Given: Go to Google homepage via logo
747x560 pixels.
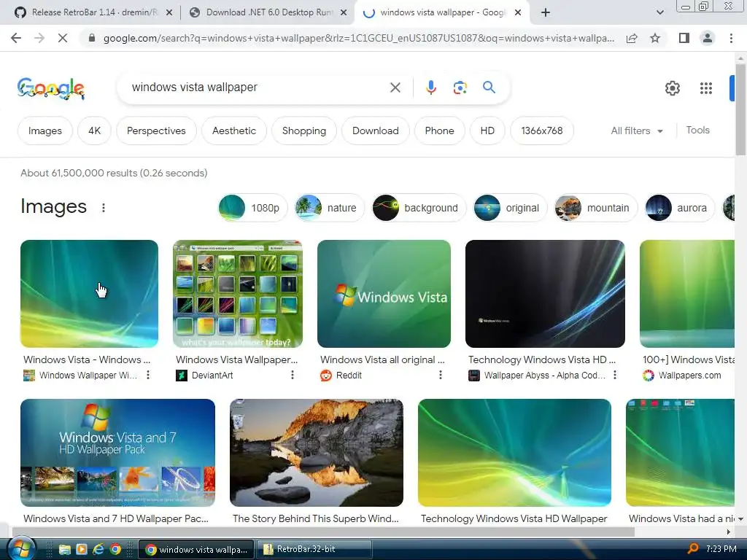Looking at the screenshot, I should [50, 88].
